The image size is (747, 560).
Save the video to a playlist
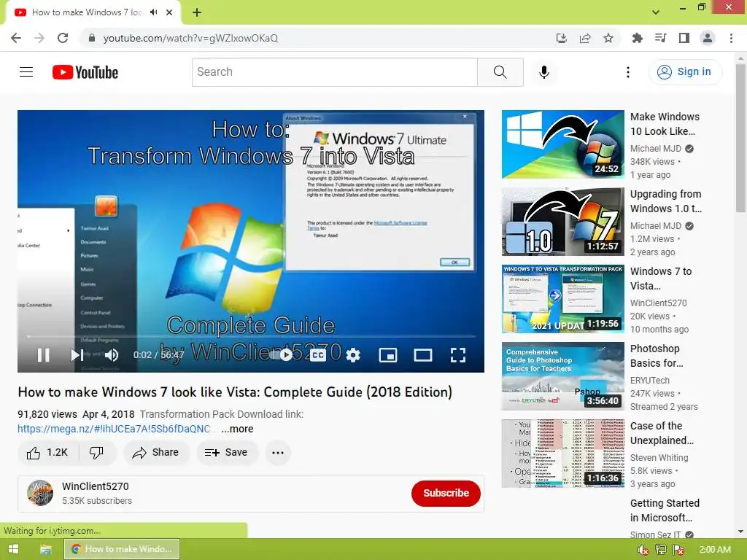click(227, 452)
